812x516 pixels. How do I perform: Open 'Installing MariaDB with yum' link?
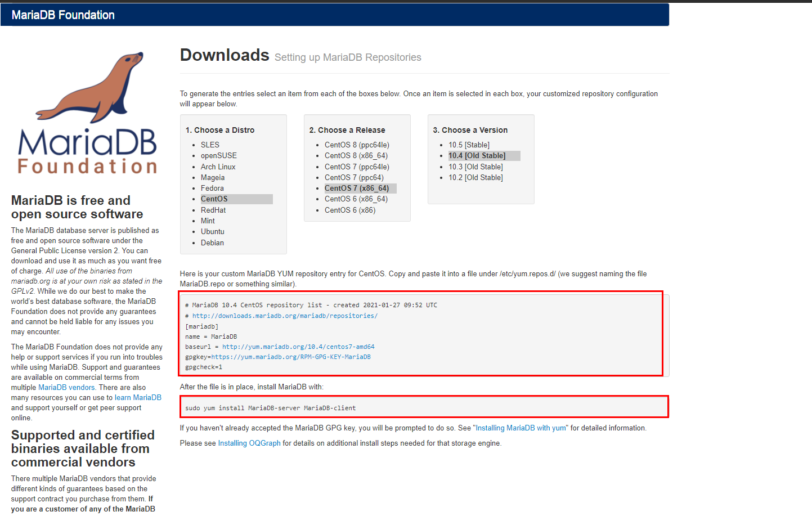(522, 428)
